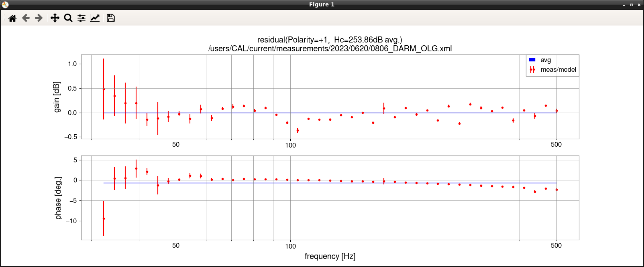This screenshot has width=644, height=267.
Task: Click the 'phase [deg.]' y-axis label
Action: pos(58,198)
